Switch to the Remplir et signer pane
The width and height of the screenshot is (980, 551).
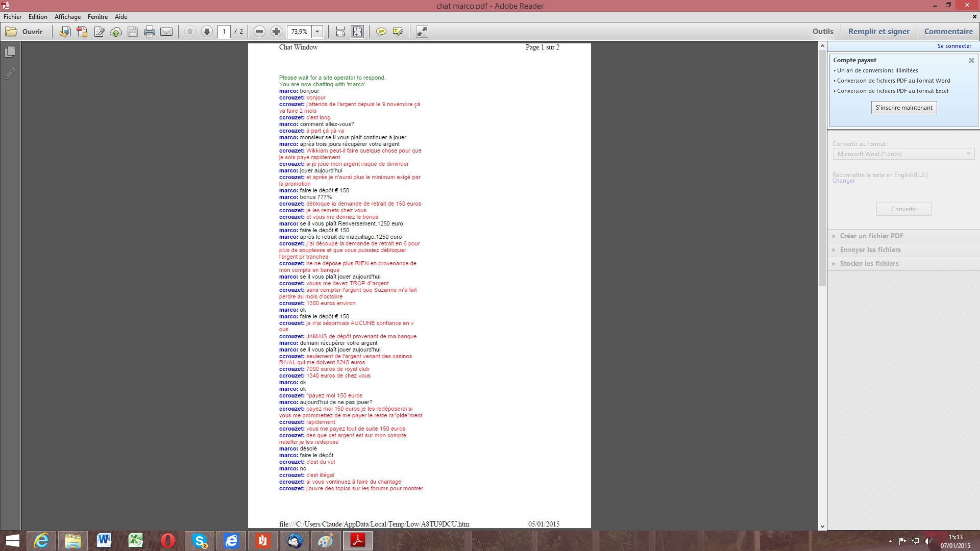(x=878, y=32)
